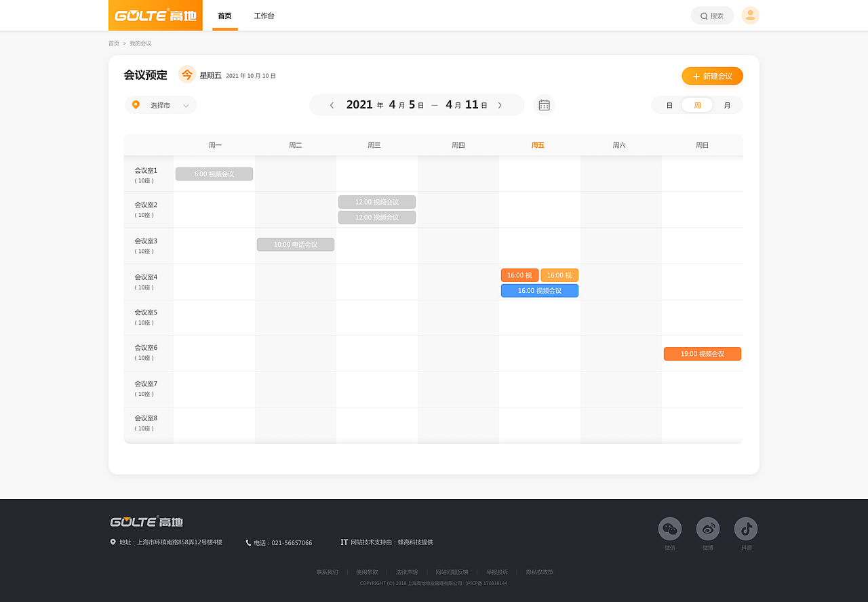Click the orange 今 today badge
This screenshot has height=602, width=868.
[x=187, y=75]
